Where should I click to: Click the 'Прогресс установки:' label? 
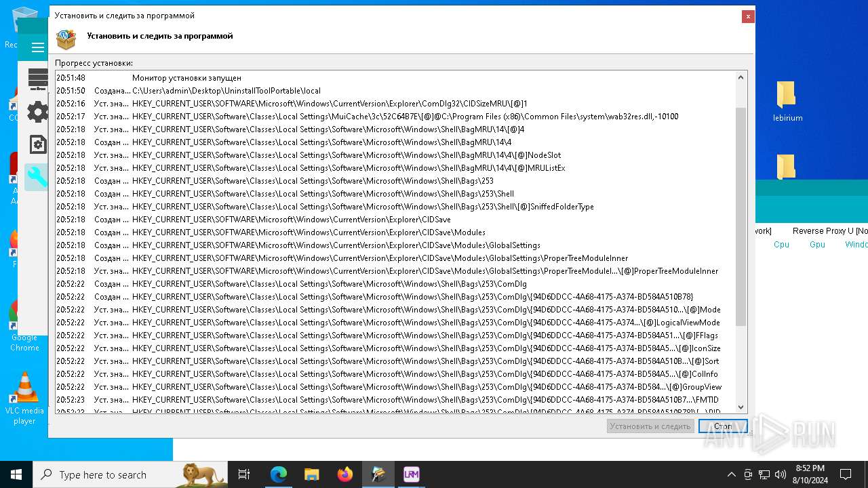click(x=94, y=63)
